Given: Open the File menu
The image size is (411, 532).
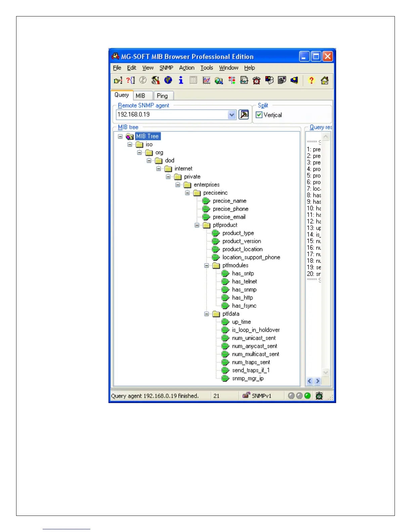Looking at the screenshot, I should [117, 68].
